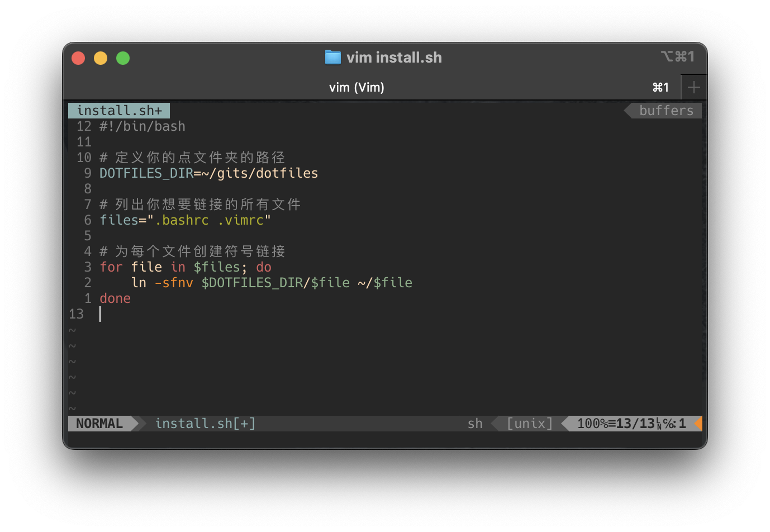The width and height of the screenshot is (770, 532).
Task: Click install.sh[+] filename in the statusline
Action: coord(205,424)
